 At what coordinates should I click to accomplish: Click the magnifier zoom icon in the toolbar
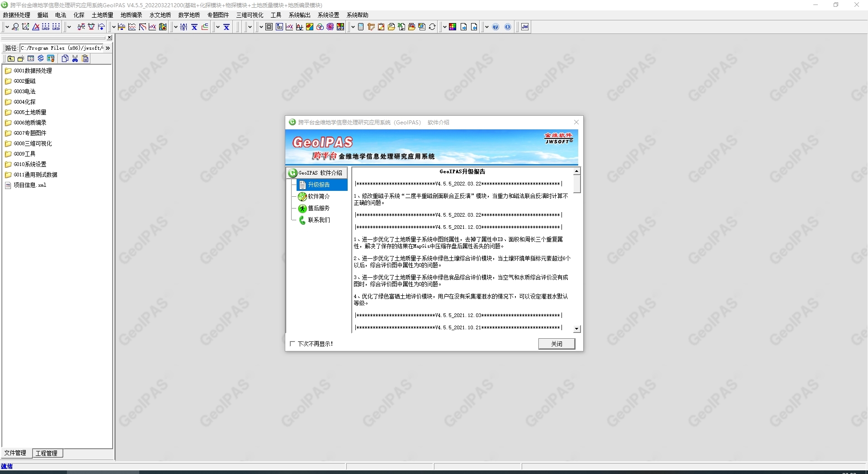[15, 27]
